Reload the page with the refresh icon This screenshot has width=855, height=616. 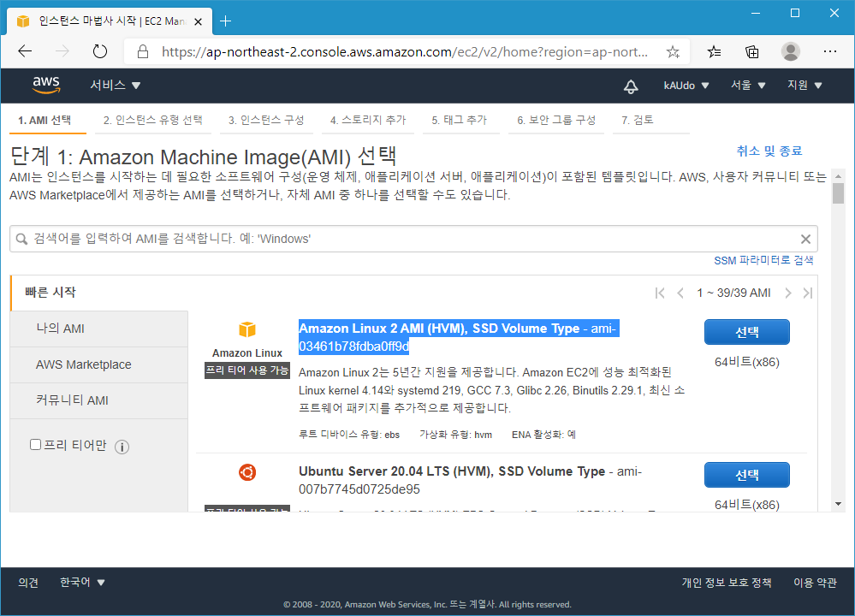pos(100,52)
